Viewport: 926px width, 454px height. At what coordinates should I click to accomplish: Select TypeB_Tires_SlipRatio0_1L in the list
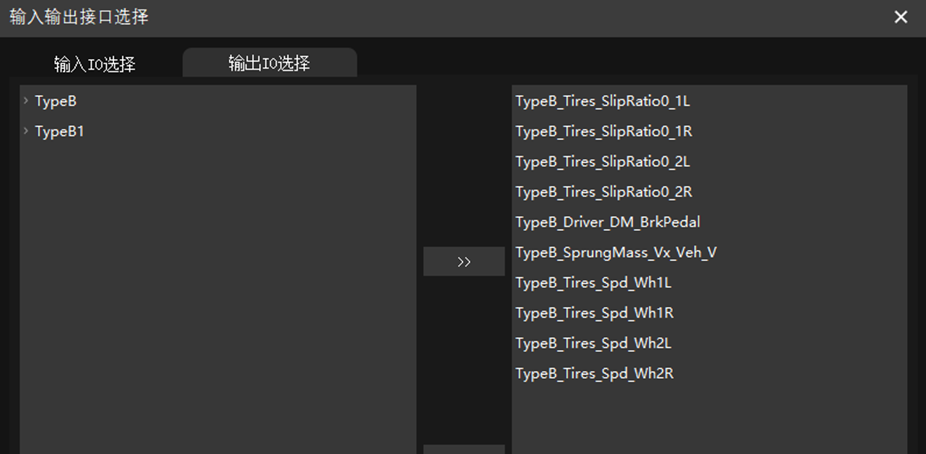pos(602,101)
